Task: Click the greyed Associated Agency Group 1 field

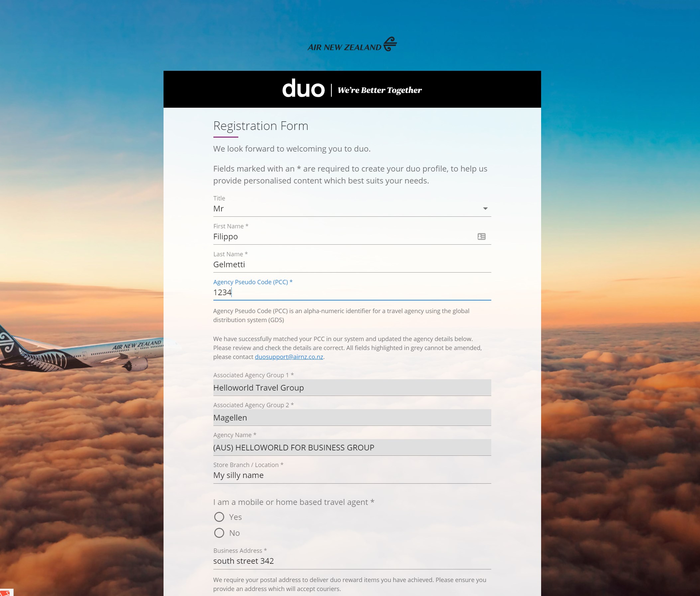Action: point(351,388)
